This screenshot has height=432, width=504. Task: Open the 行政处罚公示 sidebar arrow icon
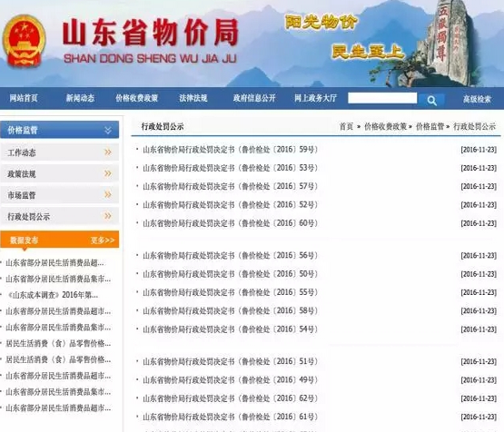tap(108, 216)
